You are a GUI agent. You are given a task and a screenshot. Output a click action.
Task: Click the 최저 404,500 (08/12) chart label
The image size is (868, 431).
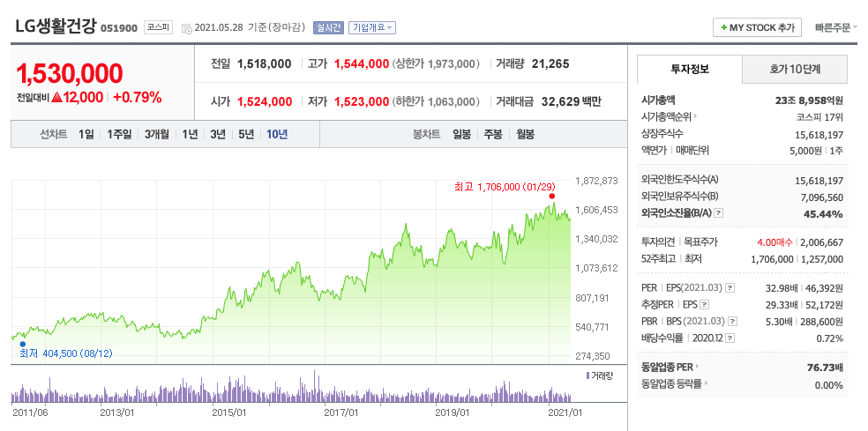click(x=66, y=353)
